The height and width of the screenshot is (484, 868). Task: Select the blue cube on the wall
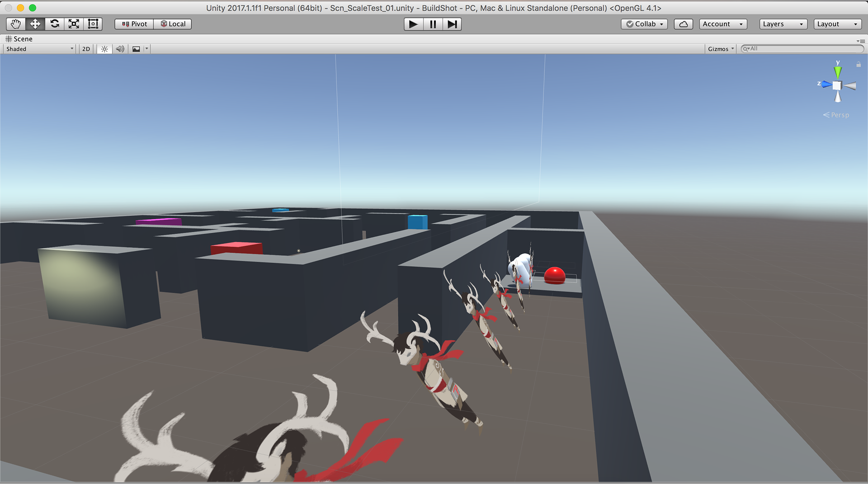[418, 222]
